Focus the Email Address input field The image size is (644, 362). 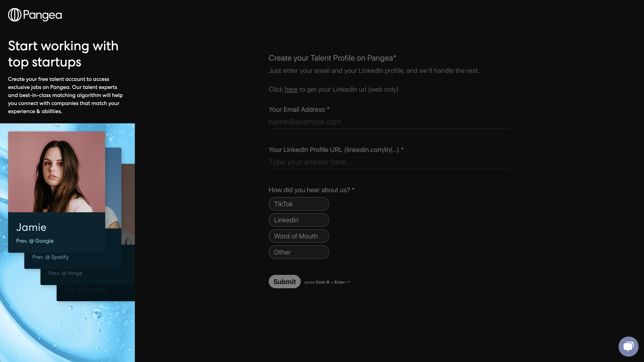(389, 122)
